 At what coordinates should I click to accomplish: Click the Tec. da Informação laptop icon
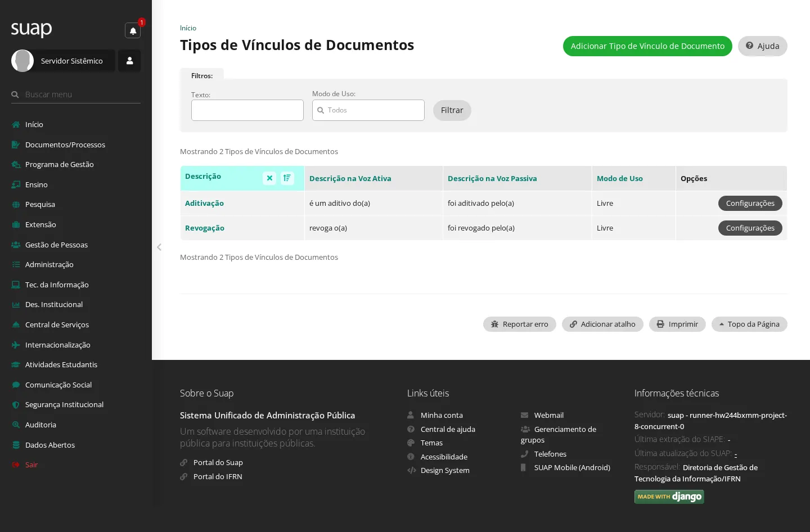click(x=16, y=285)
